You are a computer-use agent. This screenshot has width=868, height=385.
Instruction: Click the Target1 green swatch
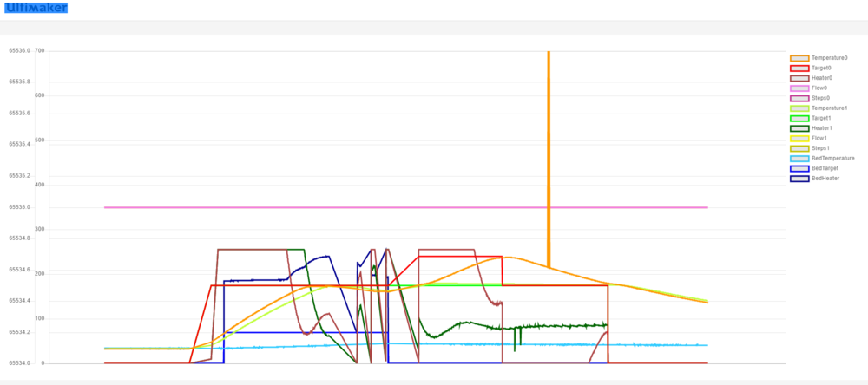tap(799, 118)
